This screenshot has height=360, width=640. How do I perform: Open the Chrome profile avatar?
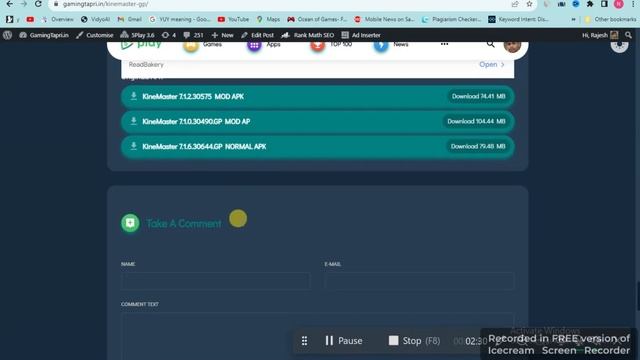(x=619, y=4)
